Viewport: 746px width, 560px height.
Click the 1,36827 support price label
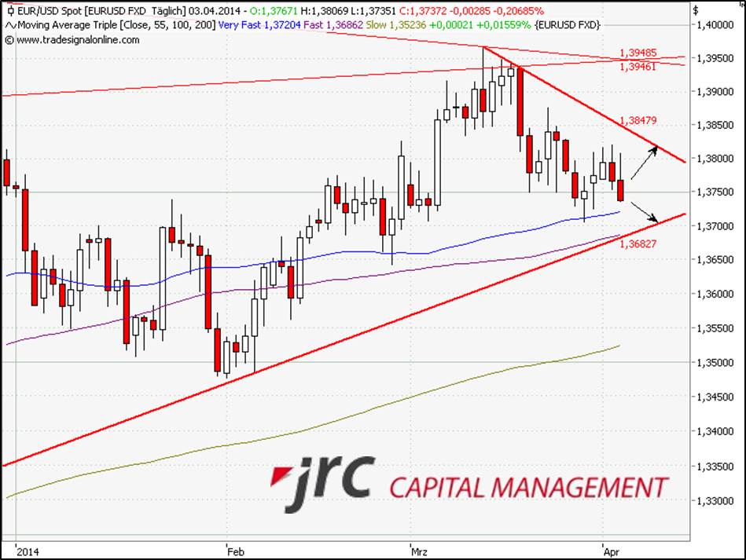638,244
